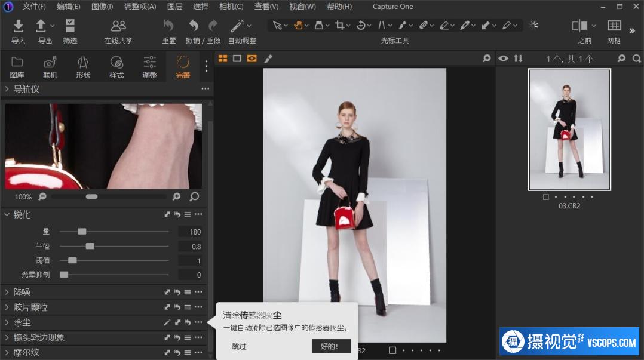
Task: Open the 调整项(A) menu
Action: tap(140, 7)
